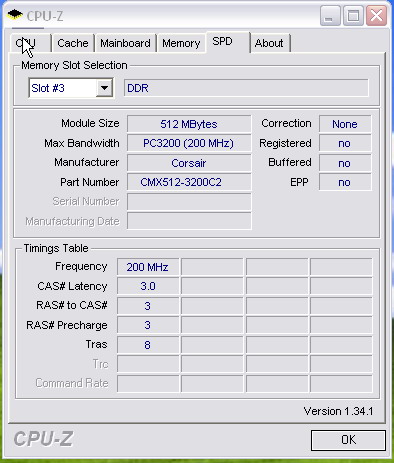The image size is (394, 463).
Task: Click the Corsair manufacturer value
Action: 189,163
